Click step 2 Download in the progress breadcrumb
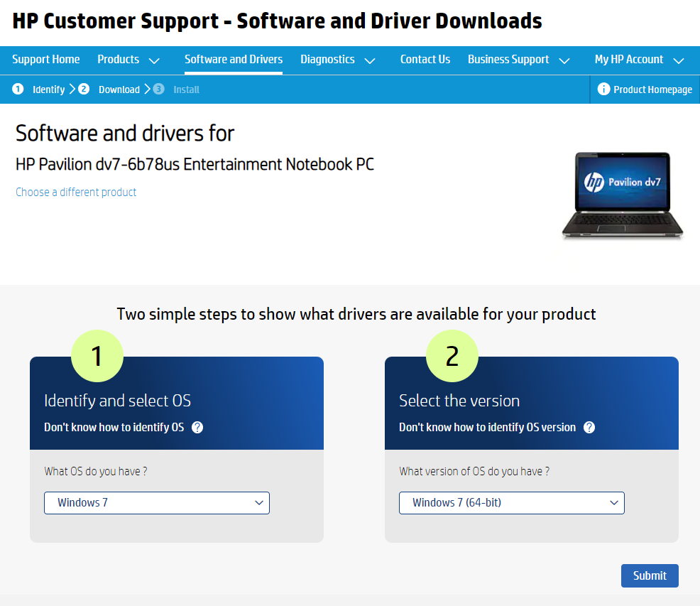The image size is (700, 606). (x=114, y=90)
